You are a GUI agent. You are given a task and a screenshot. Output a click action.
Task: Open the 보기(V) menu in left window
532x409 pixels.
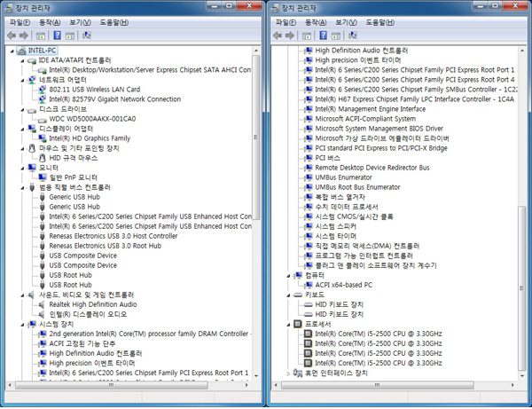point(80,22)
